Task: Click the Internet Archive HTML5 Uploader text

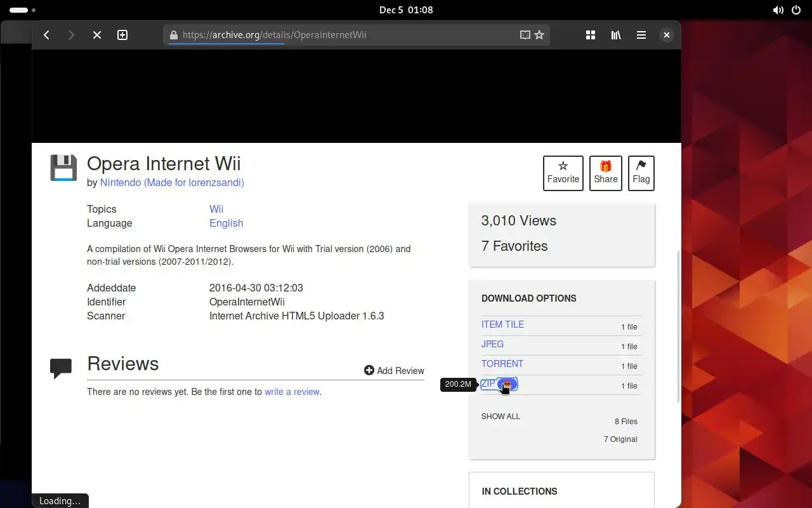Action: (x=296, y=316)
